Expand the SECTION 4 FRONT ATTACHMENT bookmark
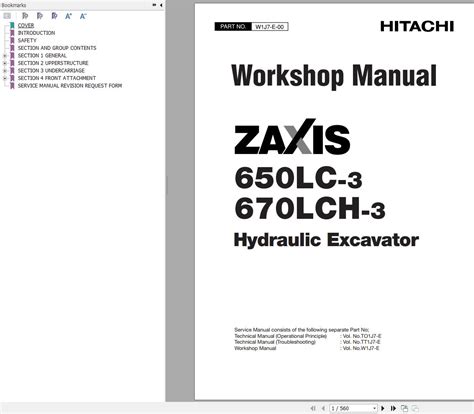 5,78
